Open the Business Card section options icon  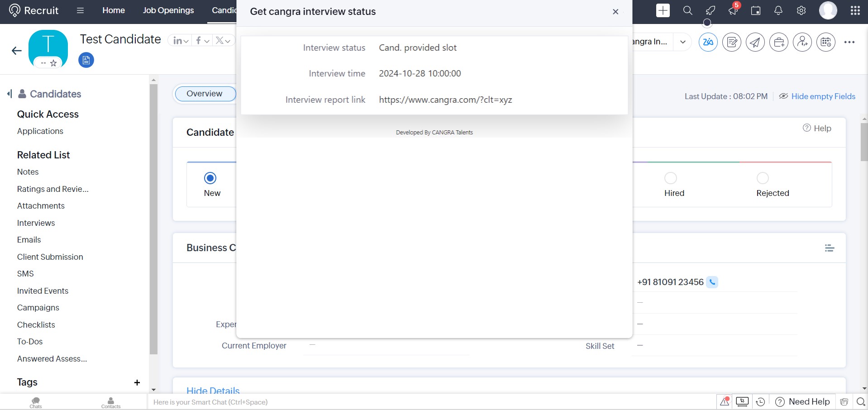[x=830, y=248]
